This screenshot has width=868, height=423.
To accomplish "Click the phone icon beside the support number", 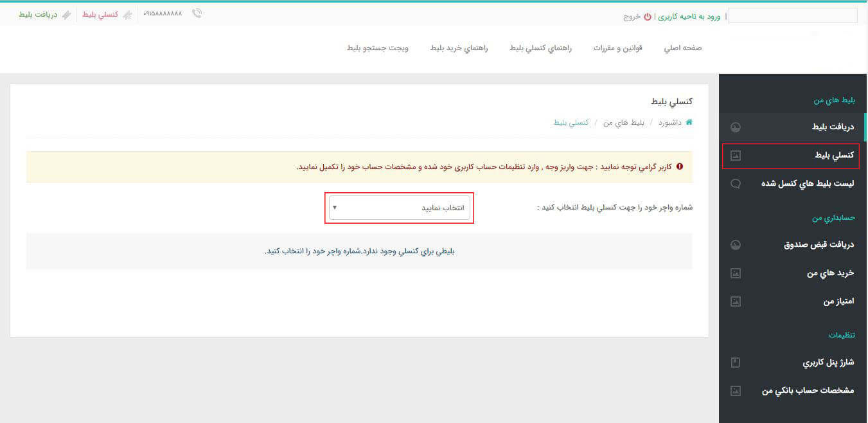I will 197,13.
